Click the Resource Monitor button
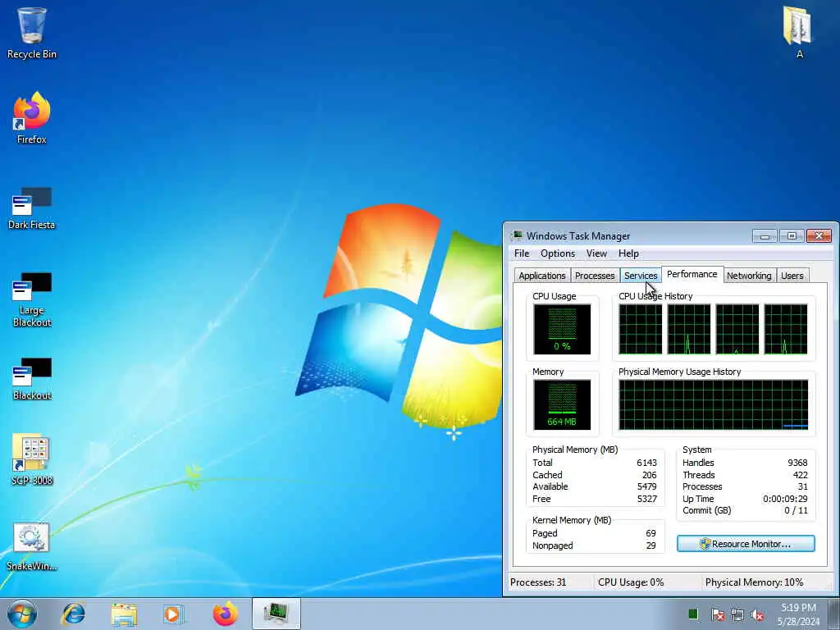 pos(746,544)
